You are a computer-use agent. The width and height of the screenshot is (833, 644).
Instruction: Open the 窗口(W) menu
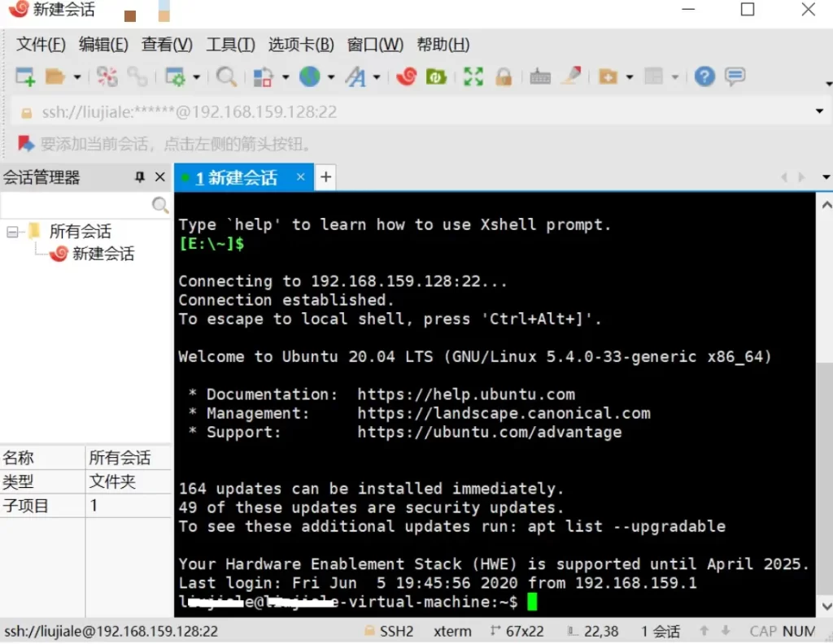click(375, 45)
